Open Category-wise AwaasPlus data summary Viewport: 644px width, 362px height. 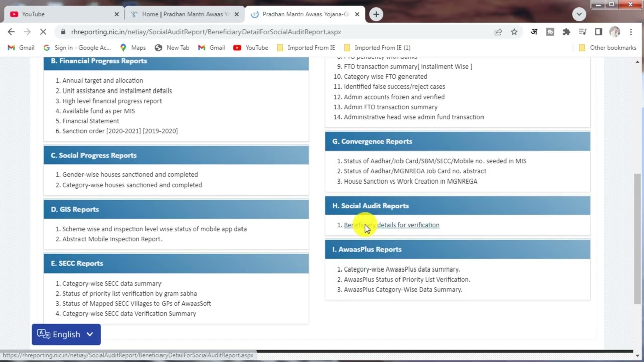401,269
